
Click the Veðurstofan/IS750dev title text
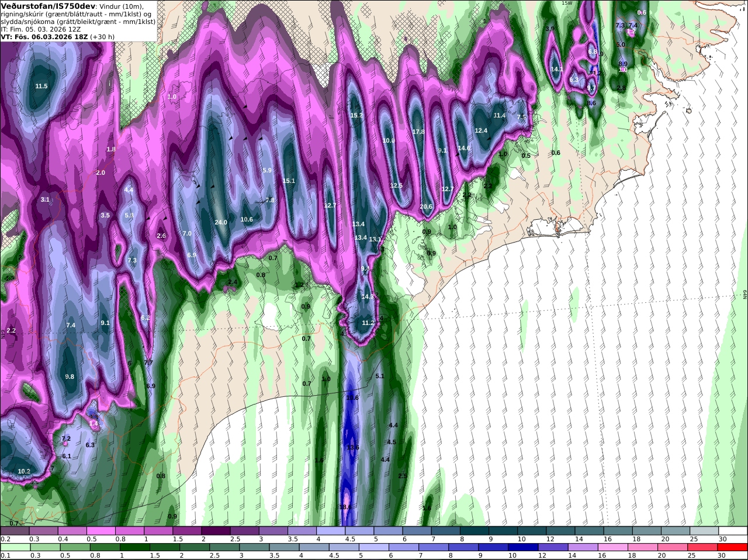coord(47,6)
